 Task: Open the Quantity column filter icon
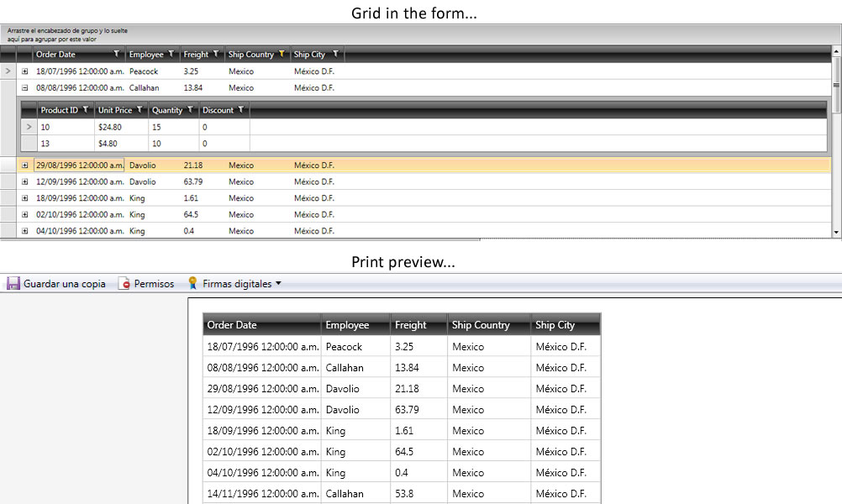pos(190,110)
